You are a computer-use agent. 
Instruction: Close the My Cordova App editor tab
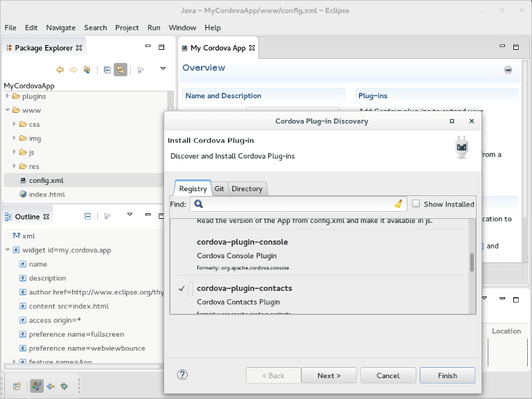[x=251, y=48]
